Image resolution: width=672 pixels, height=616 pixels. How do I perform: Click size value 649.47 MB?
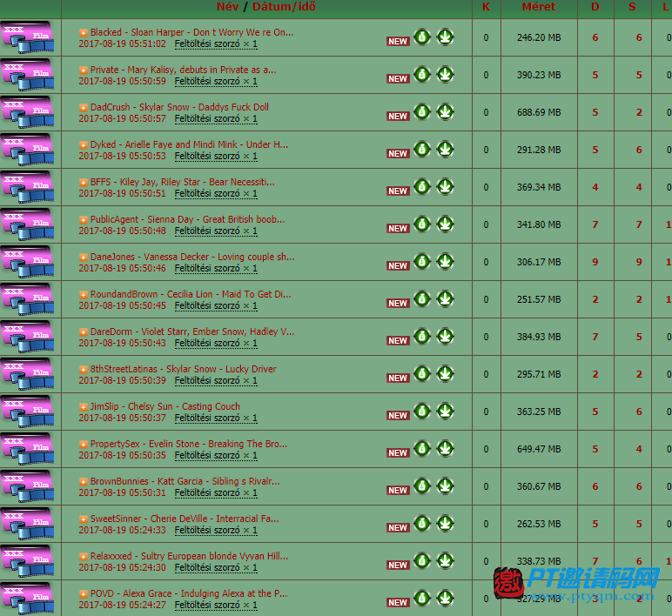click(x=539, y=449)
